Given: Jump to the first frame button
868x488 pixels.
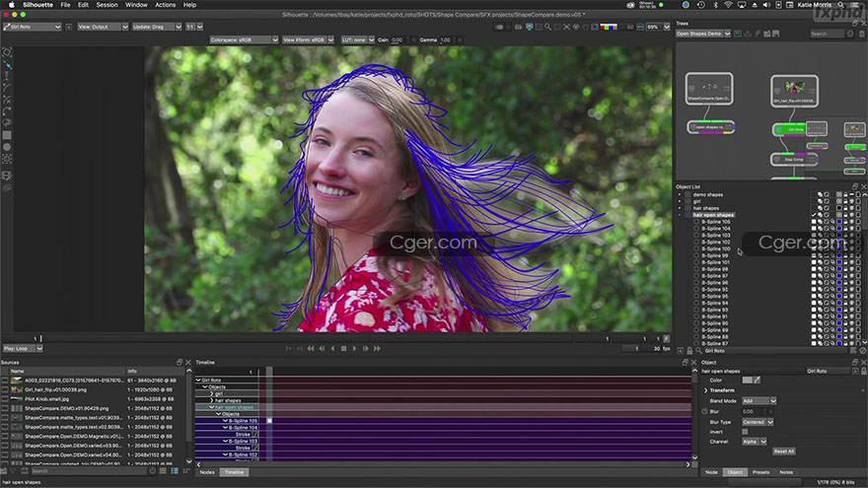Looking at the screenshot, I should point(311,349).
